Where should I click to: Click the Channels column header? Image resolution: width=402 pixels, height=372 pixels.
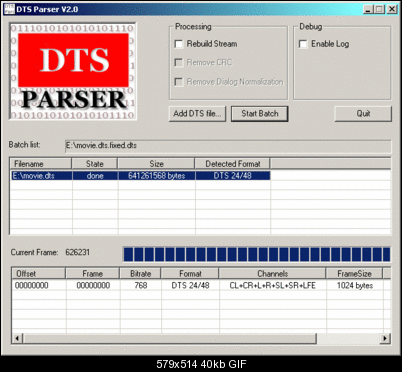tap(272, 273)
